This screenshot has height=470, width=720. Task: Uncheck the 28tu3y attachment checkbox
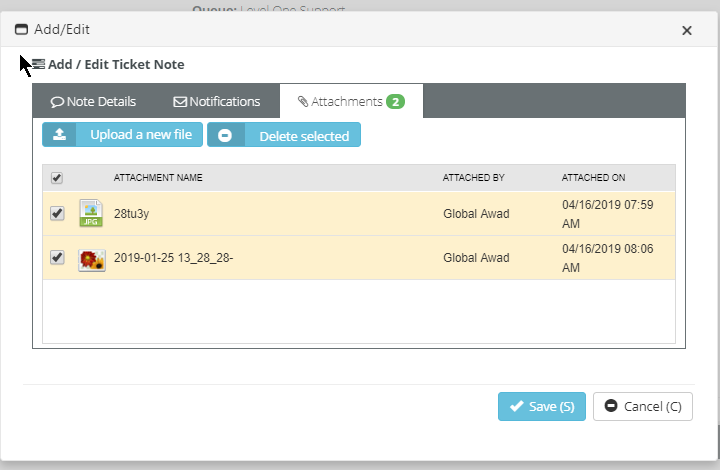click(57, 213)
